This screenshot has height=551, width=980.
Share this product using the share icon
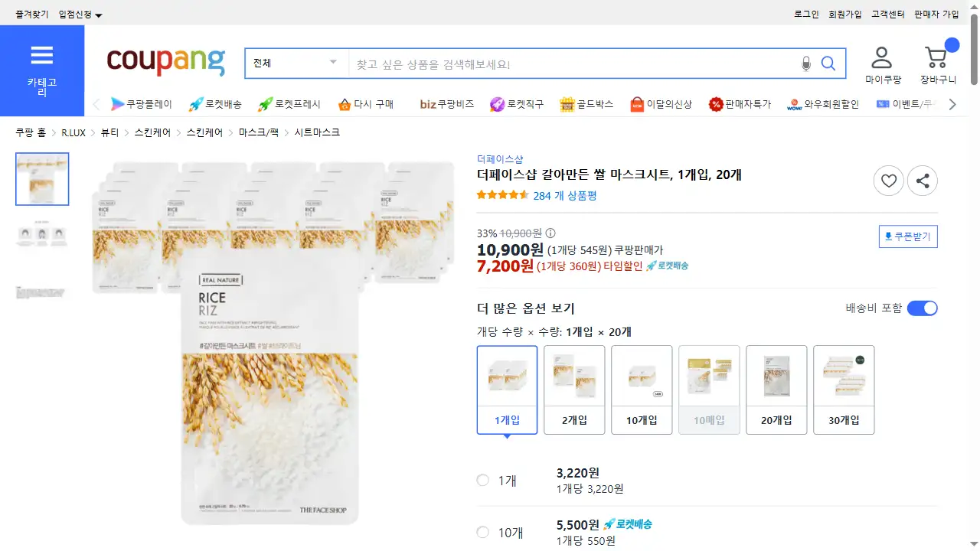923,181
